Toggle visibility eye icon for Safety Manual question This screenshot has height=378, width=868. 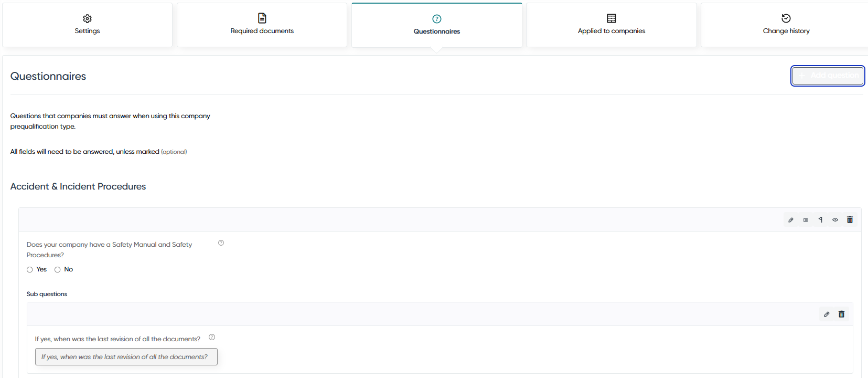coord(835,220)
